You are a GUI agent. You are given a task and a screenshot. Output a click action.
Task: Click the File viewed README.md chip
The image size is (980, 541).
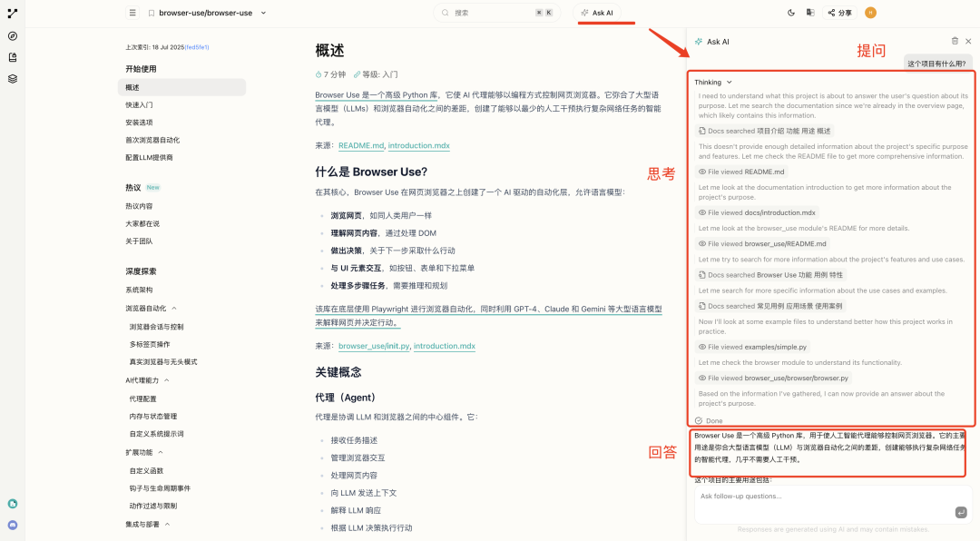point(741,172)
